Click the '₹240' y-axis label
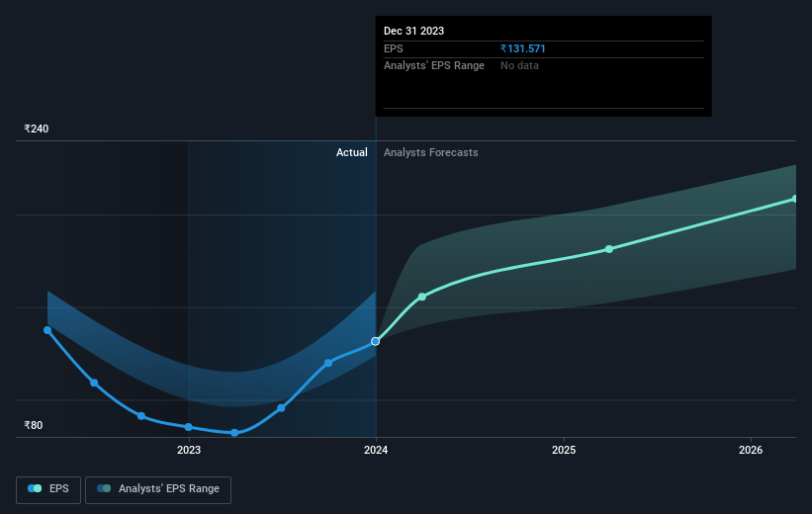This screenshot has height=514, width=812. click(37, 128)
